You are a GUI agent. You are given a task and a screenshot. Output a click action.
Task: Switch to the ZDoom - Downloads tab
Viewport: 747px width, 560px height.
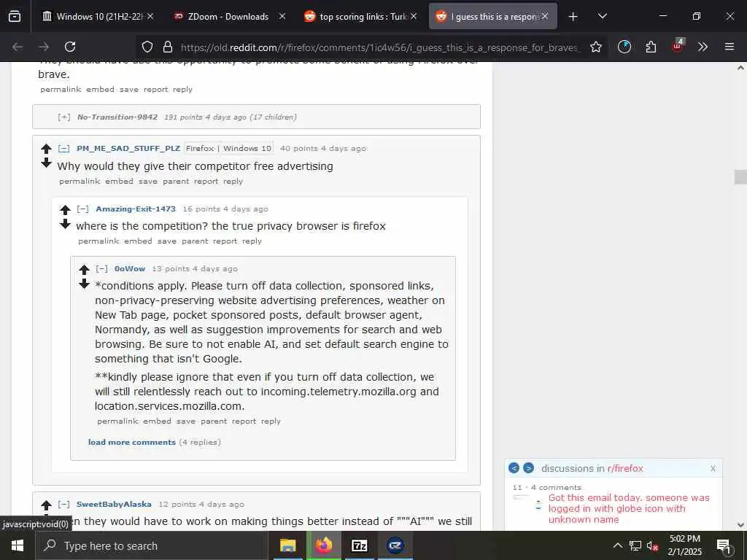pos(230,16)
